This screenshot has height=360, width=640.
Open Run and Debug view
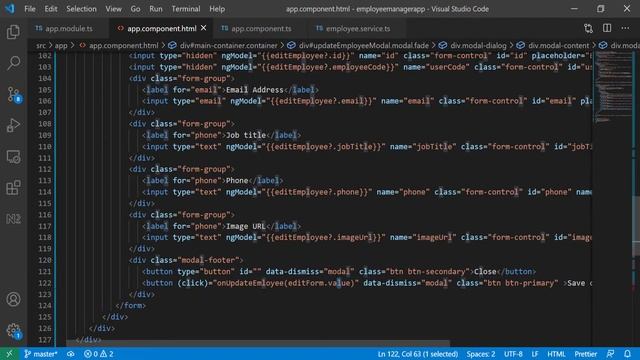(13, 125)
